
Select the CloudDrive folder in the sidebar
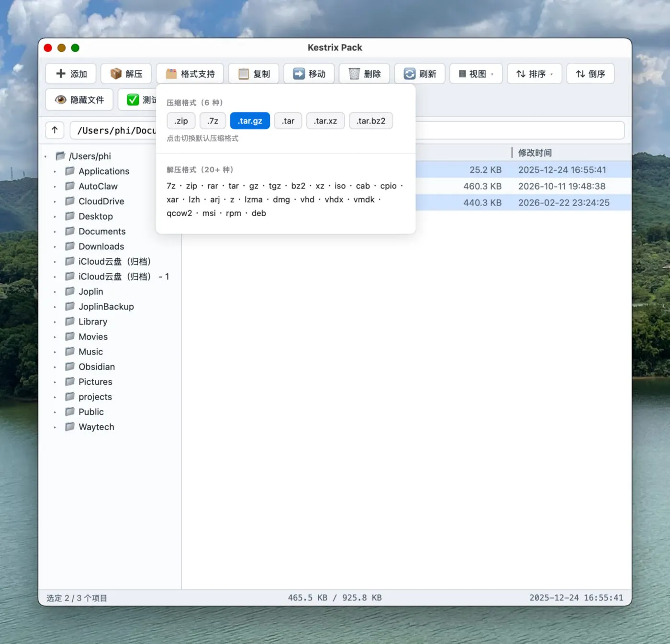pos(101,201)
